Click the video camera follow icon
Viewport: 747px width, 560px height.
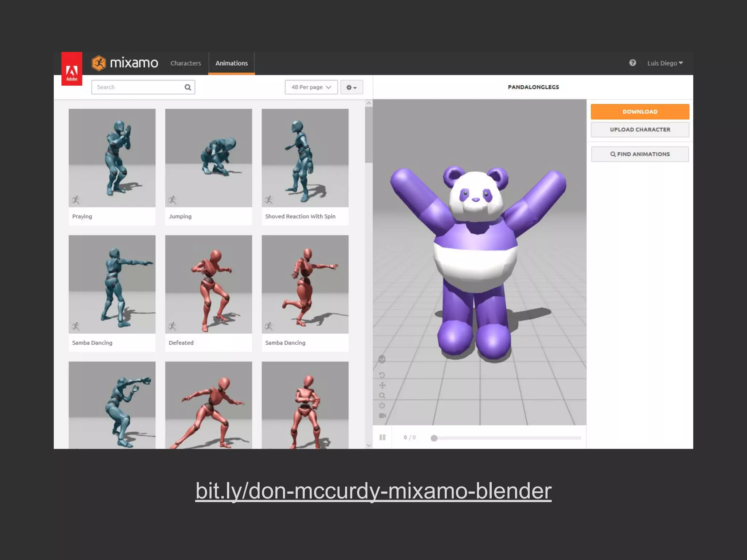pos(382,416)
